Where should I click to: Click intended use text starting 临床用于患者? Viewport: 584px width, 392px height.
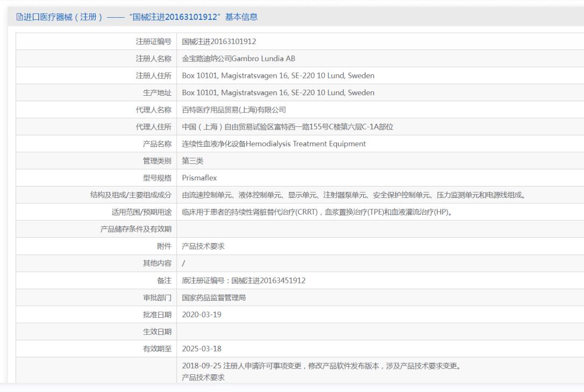pos(317,212)
